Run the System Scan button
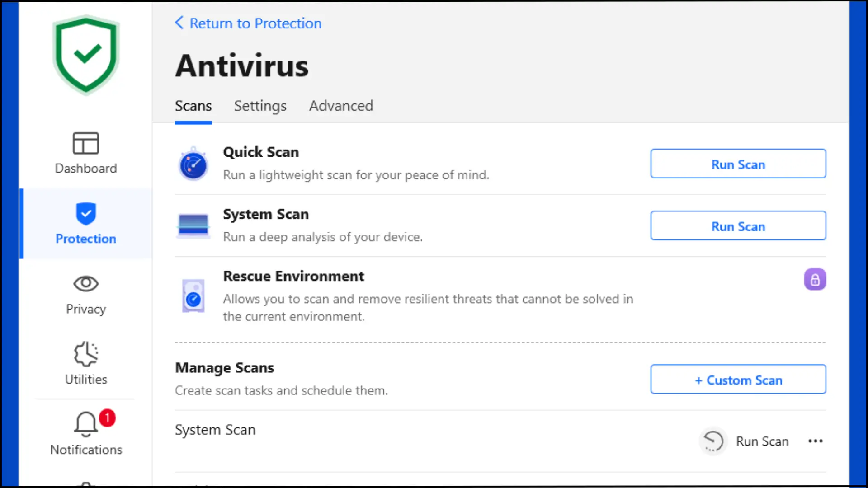The image size is (868, 488). (738, 225)
